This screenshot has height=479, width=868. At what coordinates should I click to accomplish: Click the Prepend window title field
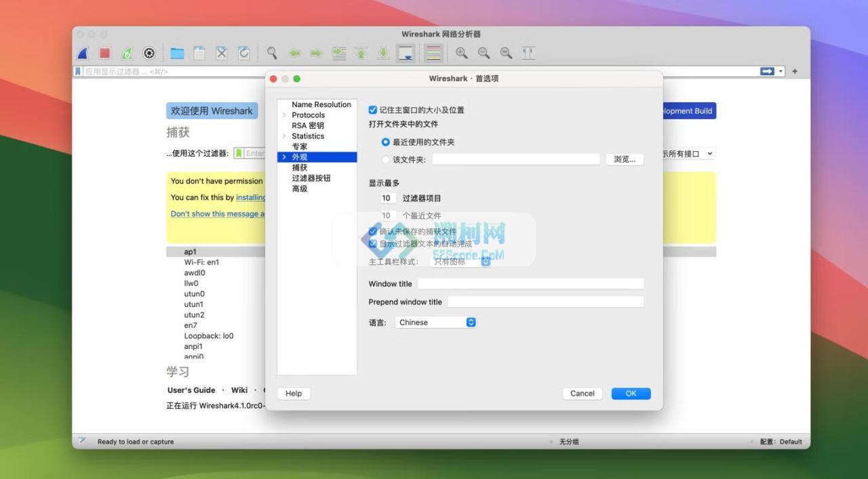pyautogui.click(x=545, y=302)
